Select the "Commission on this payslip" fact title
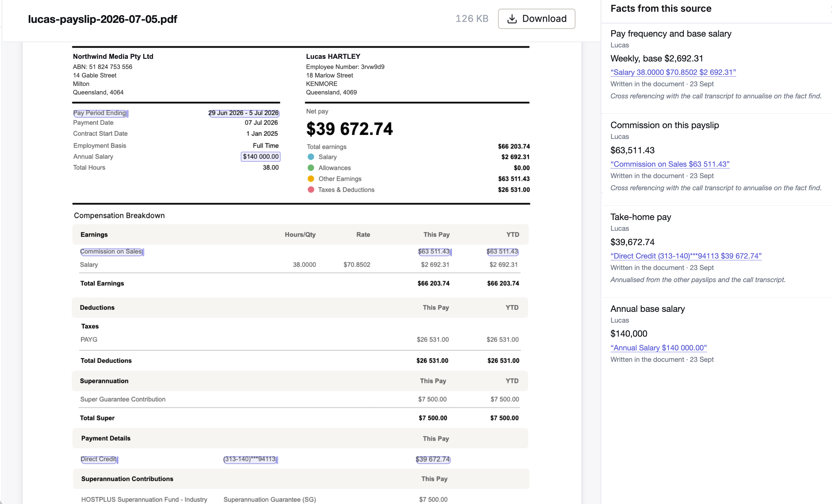The image size is (832, 504). 665,125
